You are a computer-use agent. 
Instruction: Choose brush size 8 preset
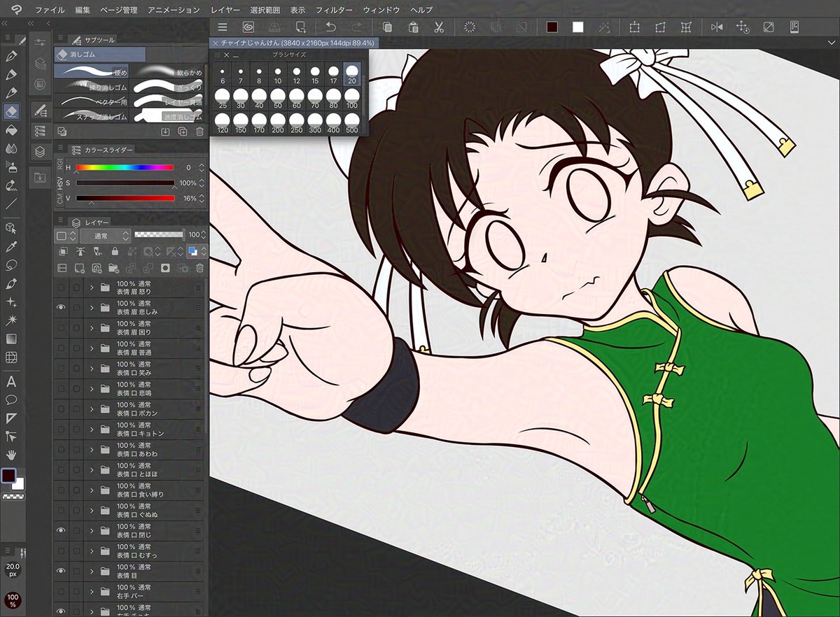pos(260,73)
